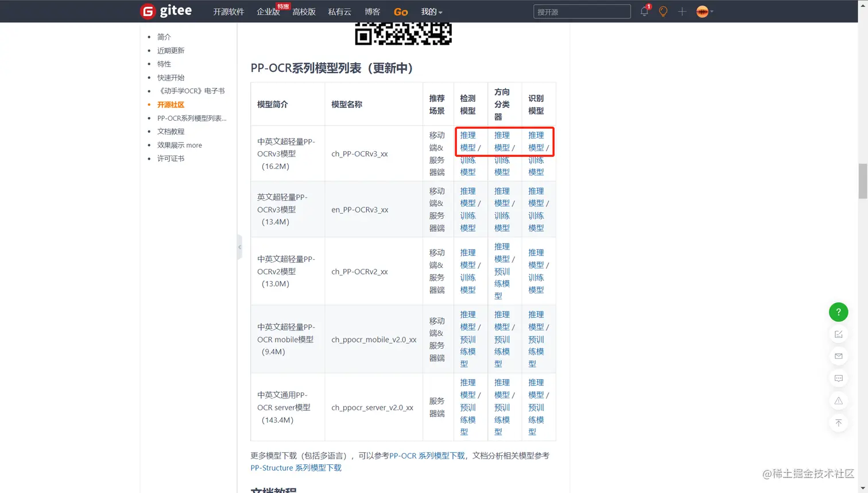Click the edit feedback floating icon

[838, 334]
